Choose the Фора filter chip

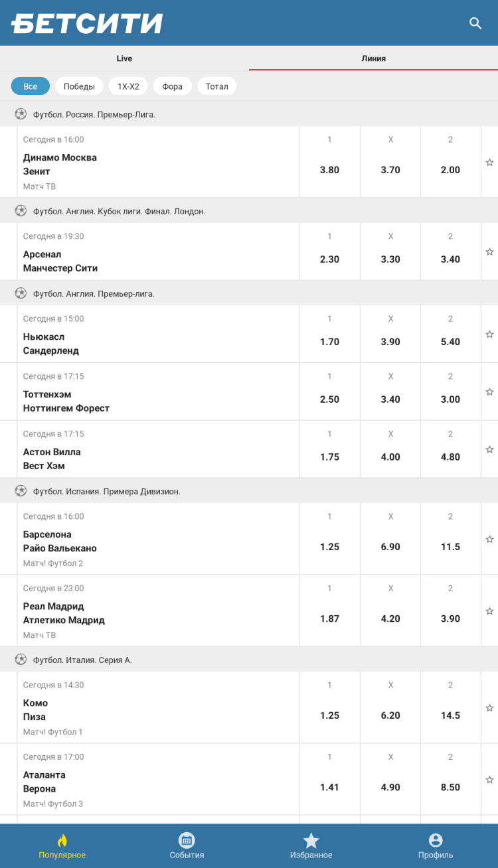click(x=172, y=86)
